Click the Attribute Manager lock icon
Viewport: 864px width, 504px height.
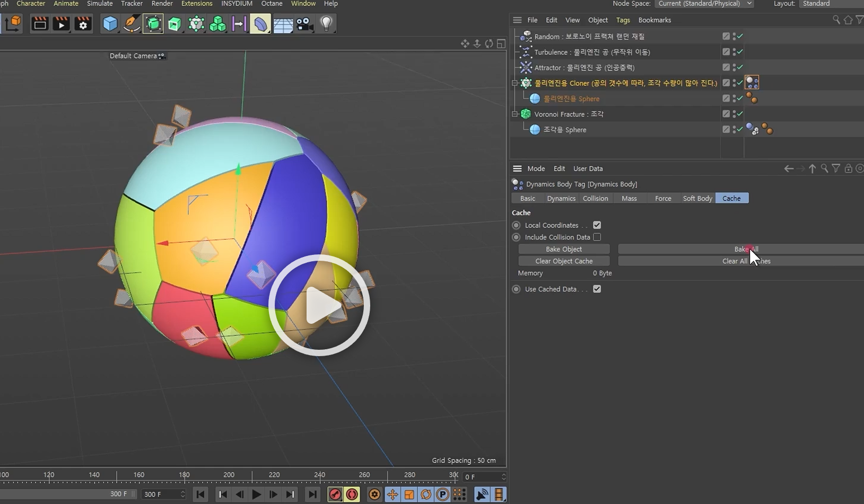pyautogui.click(x=848, y=169)
